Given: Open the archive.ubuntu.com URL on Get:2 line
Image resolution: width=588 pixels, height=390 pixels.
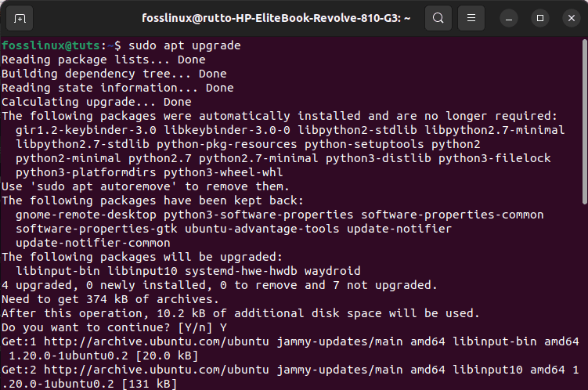Looking at the screenshot, I should point(157,370).
